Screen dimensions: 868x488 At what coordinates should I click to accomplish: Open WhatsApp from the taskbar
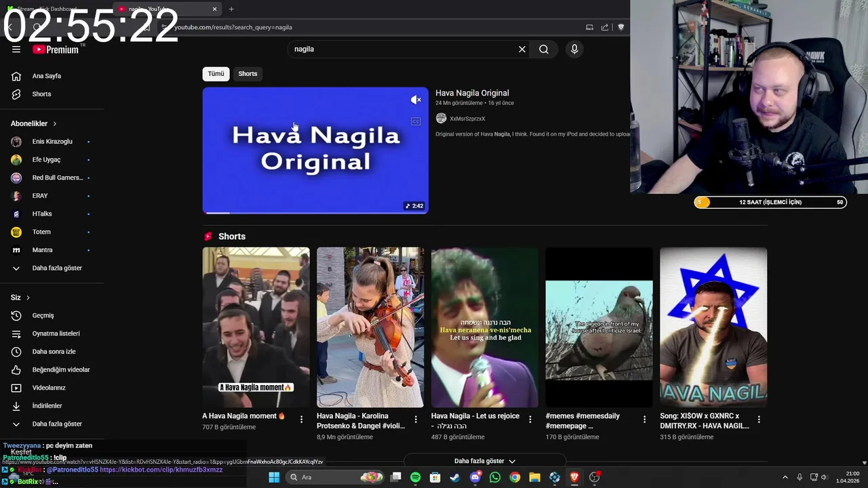point(495,477)
